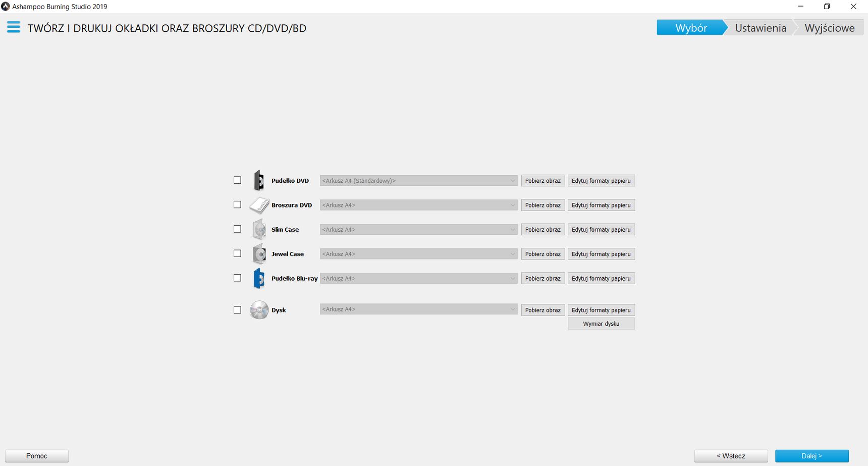Screen dimensions: 868x466
Task: Restore down the application window
Action: click(827, 7)
